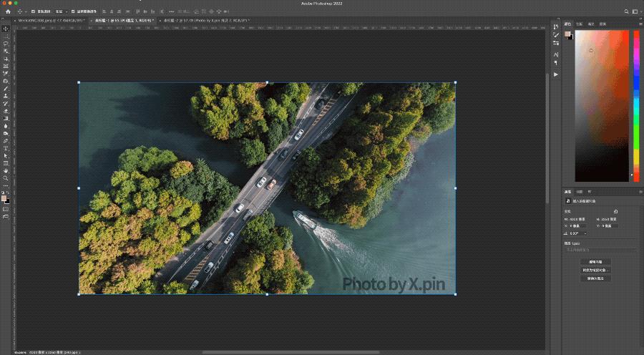Click the bottom button in Properties panel
The image size is (644, 355).
click(x=595, y=278)
